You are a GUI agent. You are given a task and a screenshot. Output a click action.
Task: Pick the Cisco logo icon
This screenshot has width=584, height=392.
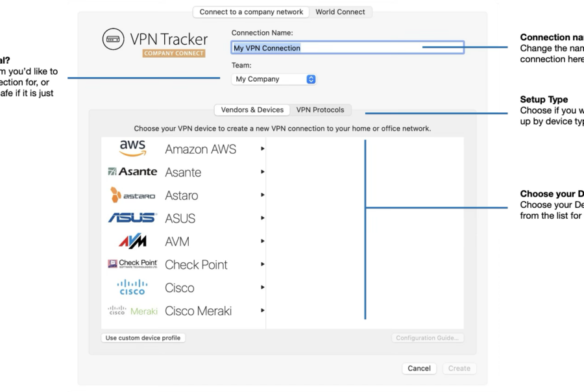(x=132, y=288)
